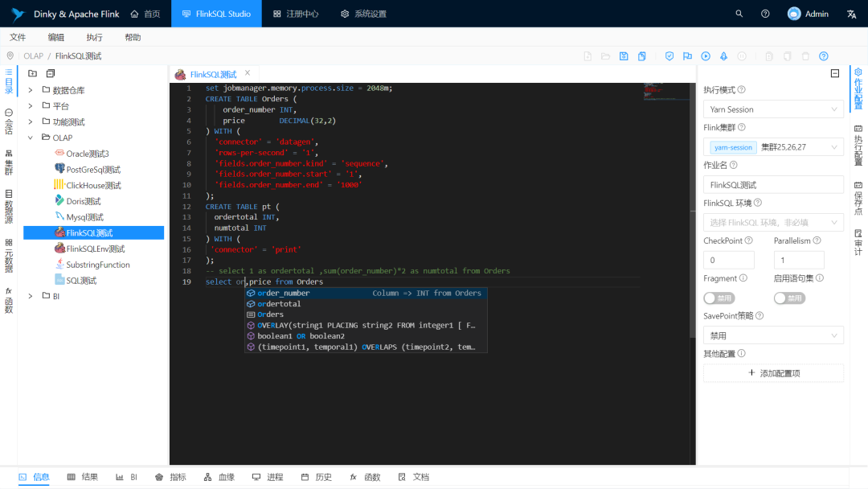This screenshot has height=489, width=868.
Task: Expand the 数据仓库 folder
Action: [x=31, y=90]
